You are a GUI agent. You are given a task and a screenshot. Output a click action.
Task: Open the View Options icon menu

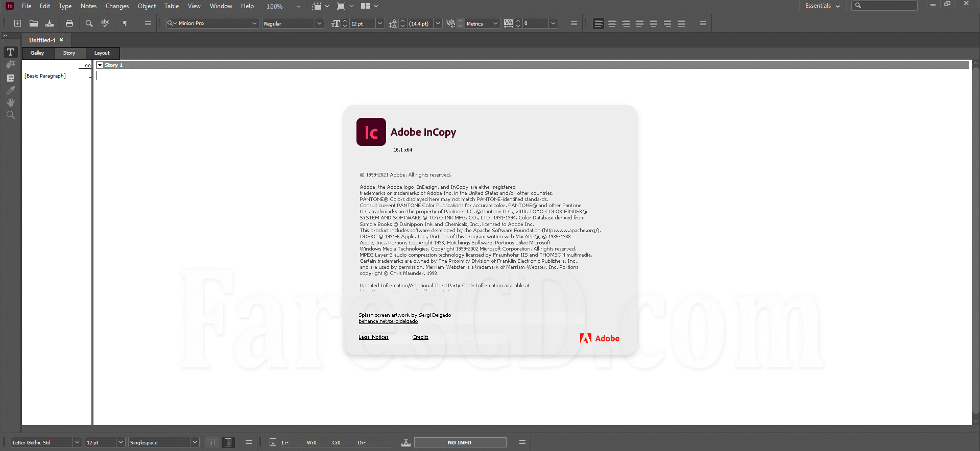tap(320, 6)
